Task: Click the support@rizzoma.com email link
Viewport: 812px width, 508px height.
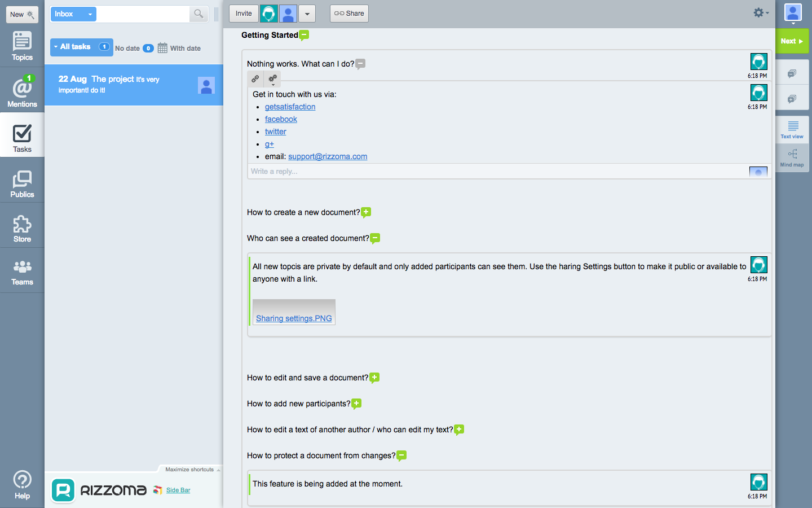Action: pos(328,156)
